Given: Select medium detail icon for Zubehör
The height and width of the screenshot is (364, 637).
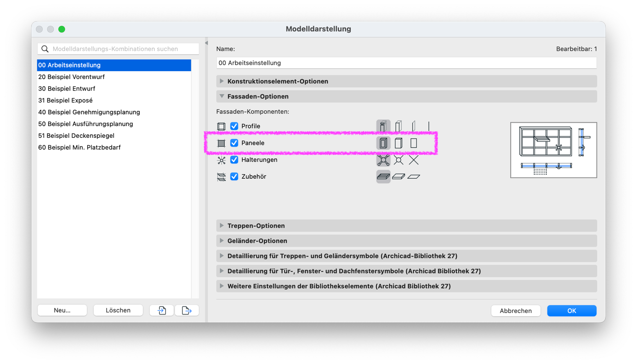Looking at the screenshot, I should click(398, 176).
